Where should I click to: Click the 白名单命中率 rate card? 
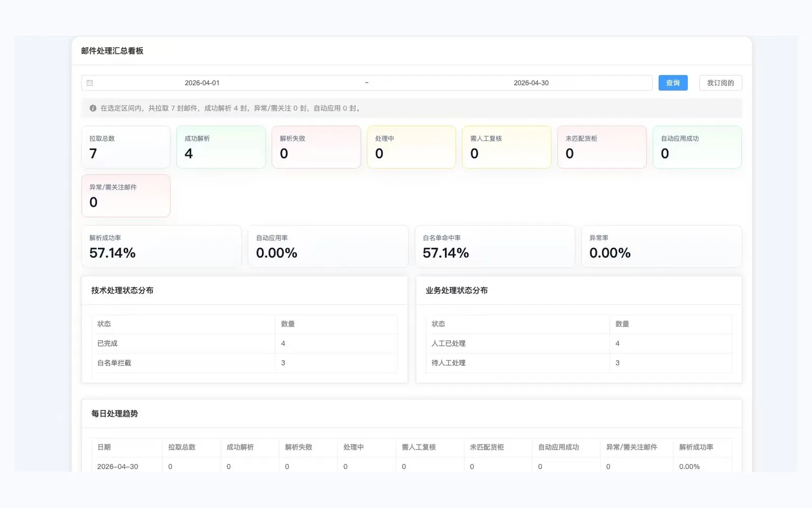coord(495,246)
